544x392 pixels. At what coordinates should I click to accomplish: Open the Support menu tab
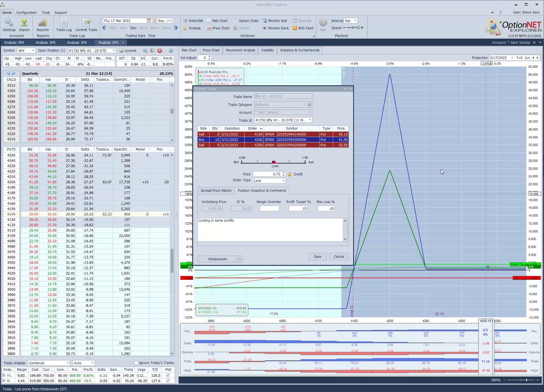61,12
